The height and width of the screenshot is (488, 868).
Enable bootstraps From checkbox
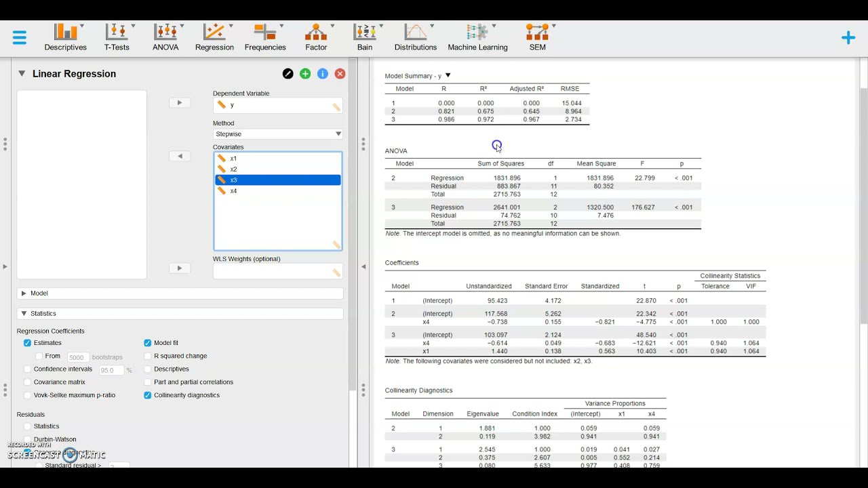39,357
